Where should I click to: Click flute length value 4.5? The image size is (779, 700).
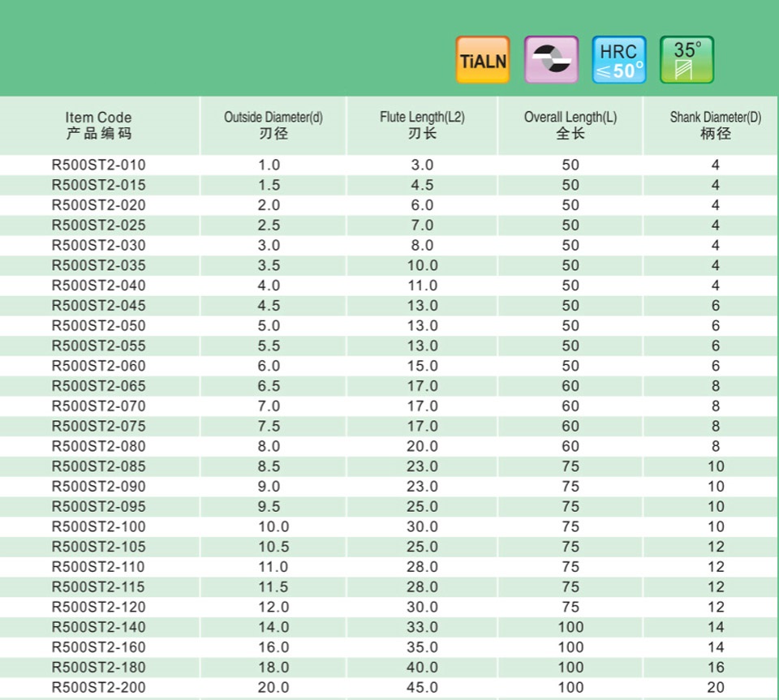tap(422, 185)
